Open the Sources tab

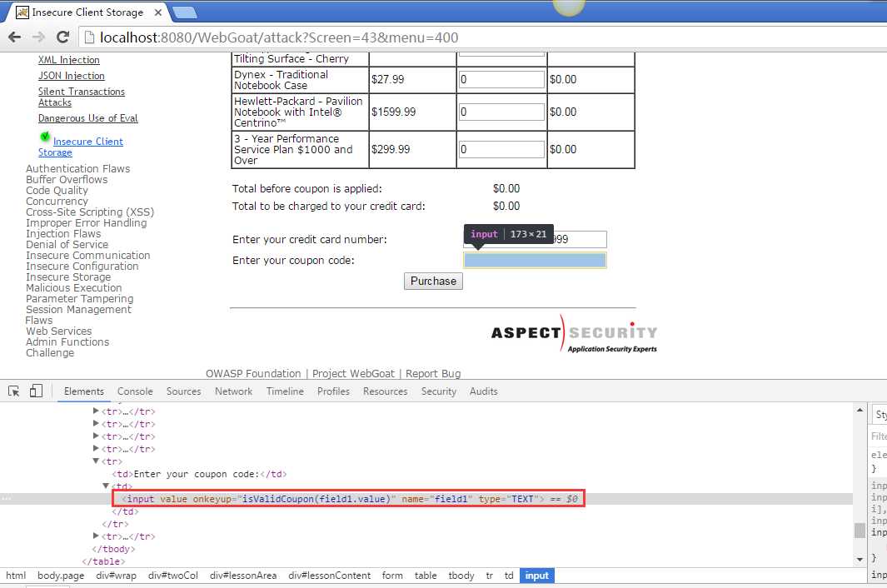183,391
